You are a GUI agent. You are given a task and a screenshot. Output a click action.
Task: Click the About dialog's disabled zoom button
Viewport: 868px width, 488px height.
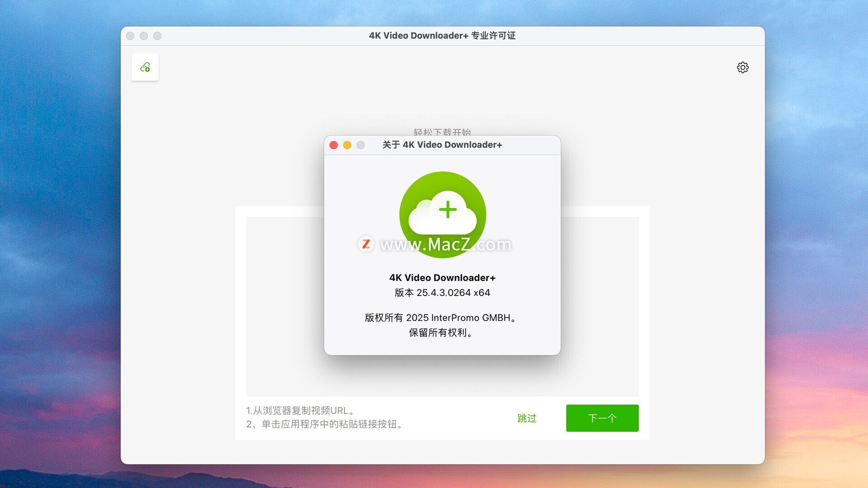[361, 145]
